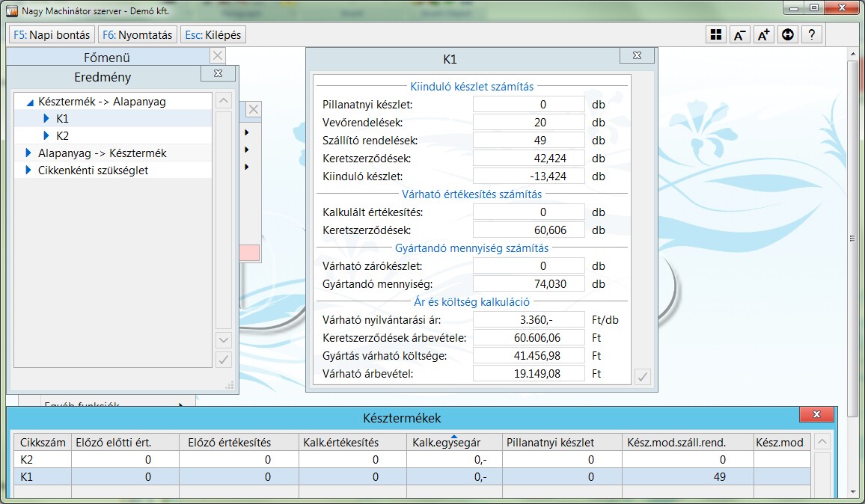This screenshot has width=865, height=504.
Task: Close the K1 calculation panel
Action: 637,56
